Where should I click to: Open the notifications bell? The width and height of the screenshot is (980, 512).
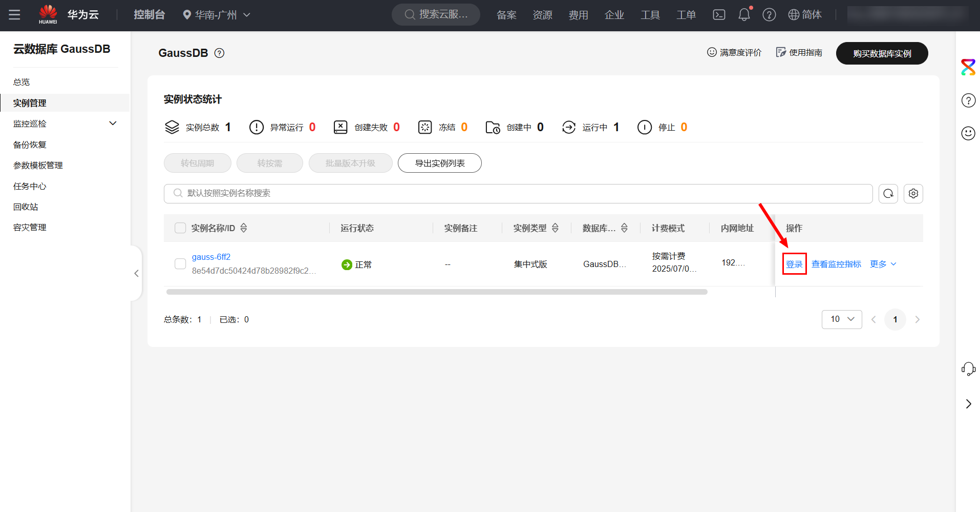(x=744, y=15)
